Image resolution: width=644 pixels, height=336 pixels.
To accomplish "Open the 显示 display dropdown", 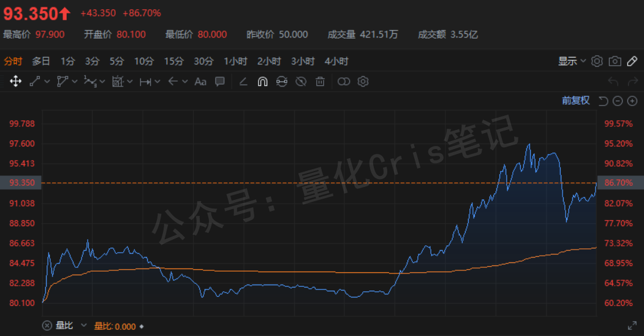I will click(x=572, y=61).
